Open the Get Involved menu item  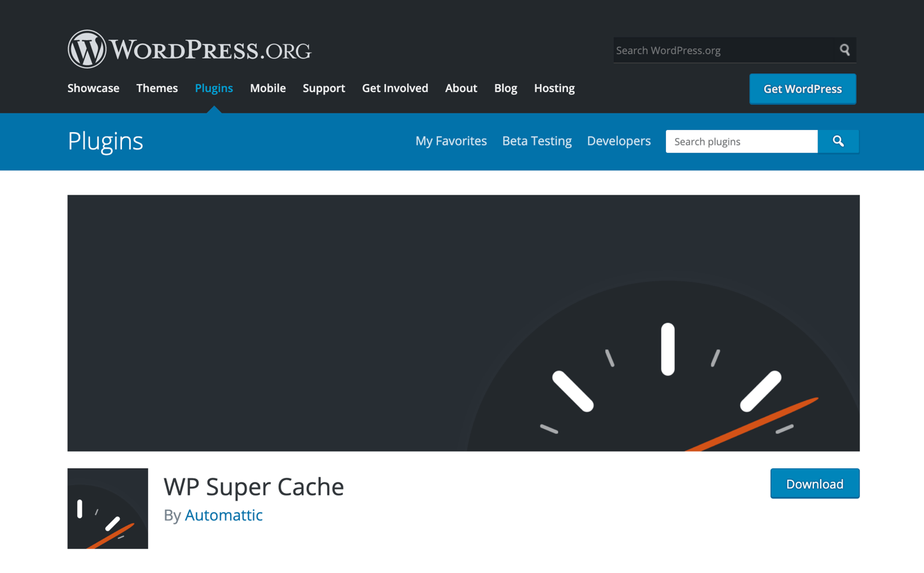coord(395,88)
